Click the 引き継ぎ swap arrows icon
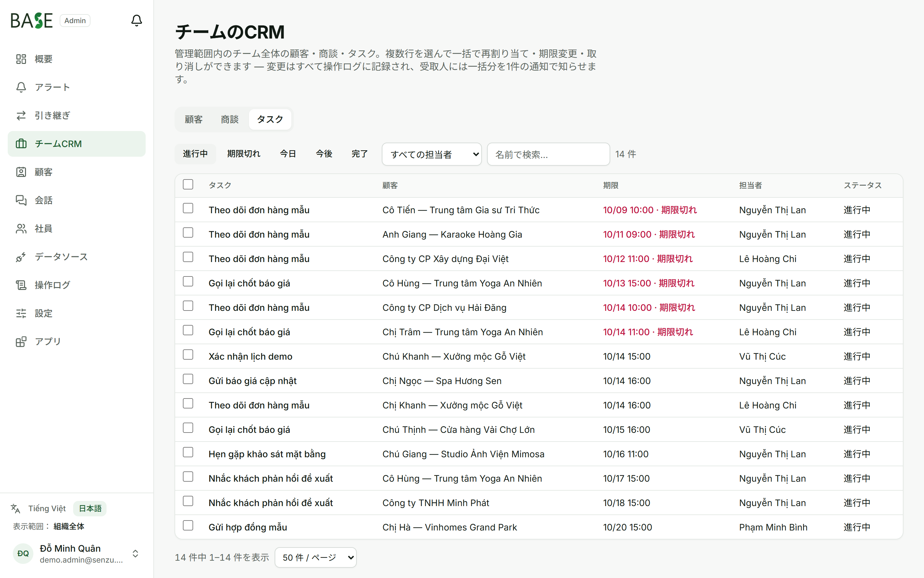Image resolution: width=924 pixels, height=578 pixels. [x=21, y=116]
